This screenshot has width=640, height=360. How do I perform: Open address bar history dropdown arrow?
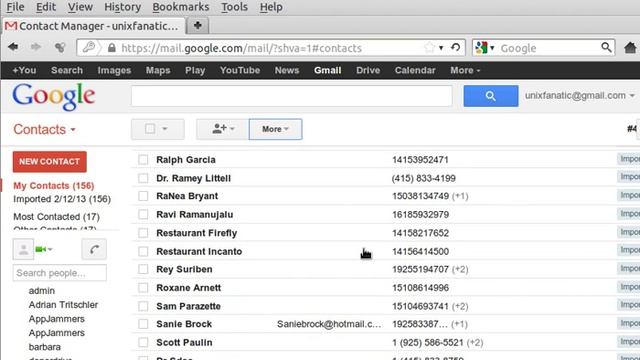click(441, 48)
